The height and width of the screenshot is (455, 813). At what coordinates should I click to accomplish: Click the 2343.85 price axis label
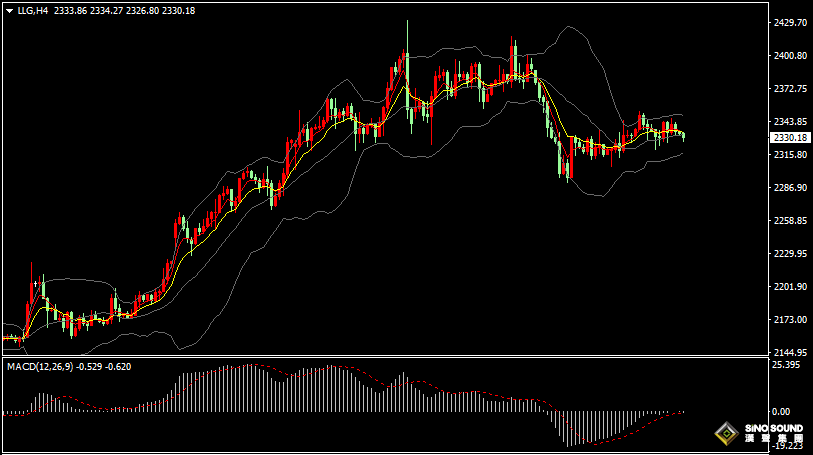(789, 122)
